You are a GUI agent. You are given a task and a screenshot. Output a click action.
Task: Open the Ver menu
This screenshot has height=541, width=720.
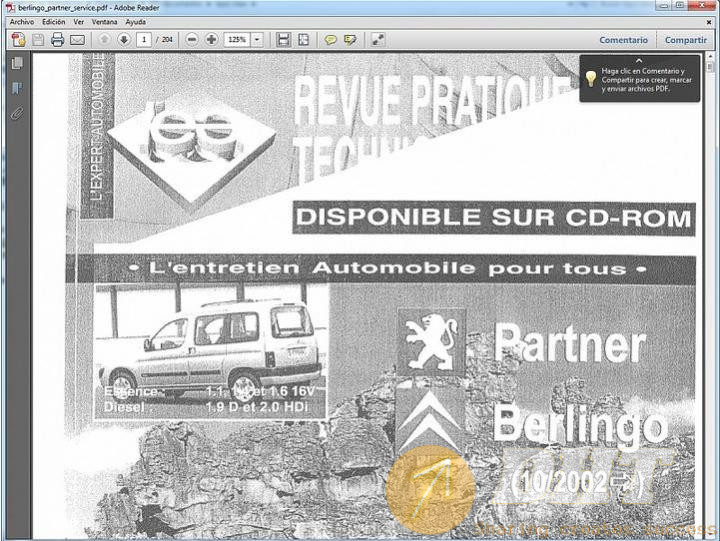tap(79, 22)
